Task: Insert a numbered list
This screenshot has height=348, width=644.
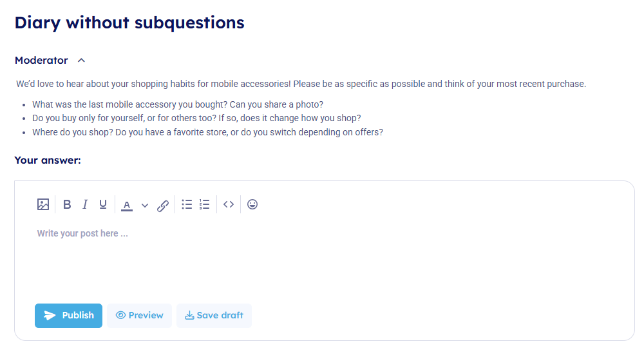Action: coord(205,204)
